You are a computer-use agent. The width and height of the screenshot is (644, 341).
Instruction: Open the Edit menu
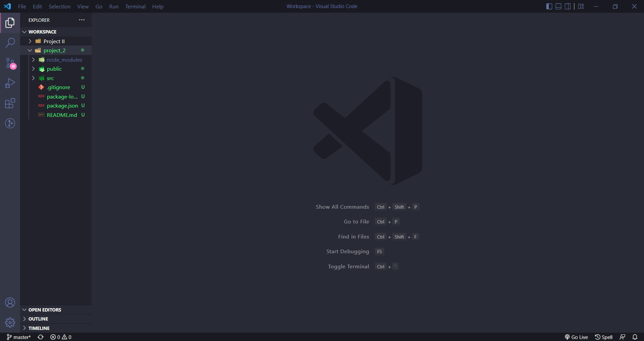click(38, 6)
